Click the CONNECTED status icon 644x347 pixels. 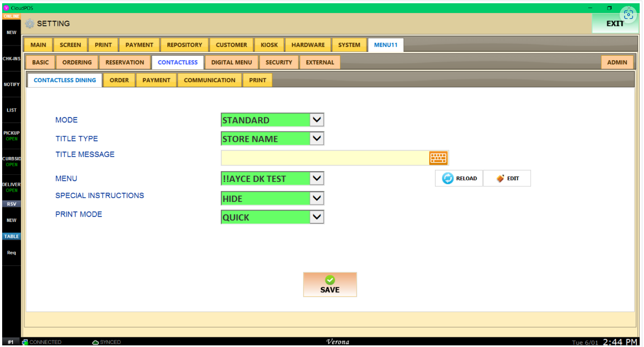(x=25, y=342)
